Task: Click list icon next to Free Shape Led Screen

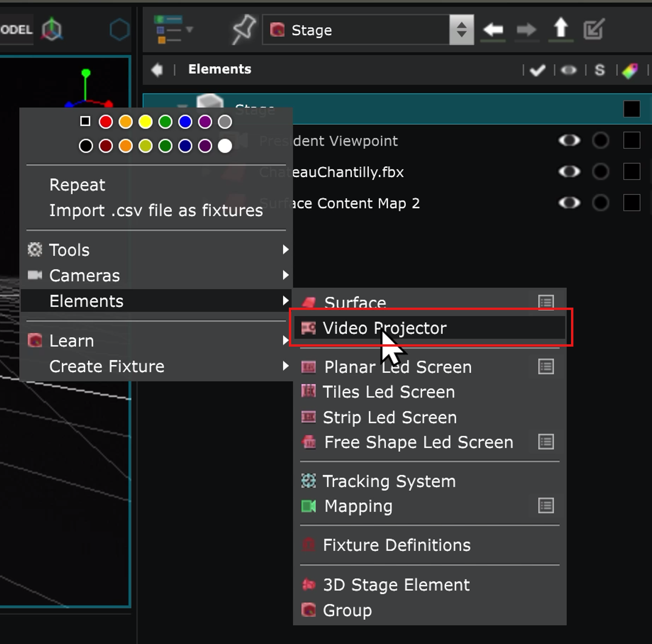Action: tap(546, 442)
